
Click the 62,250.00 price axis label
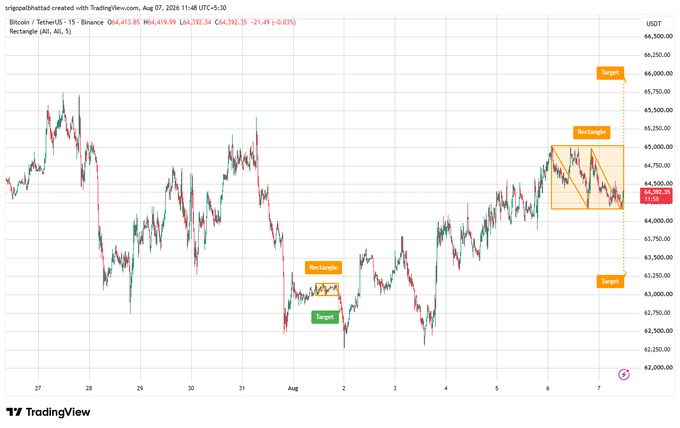(658, 350)
